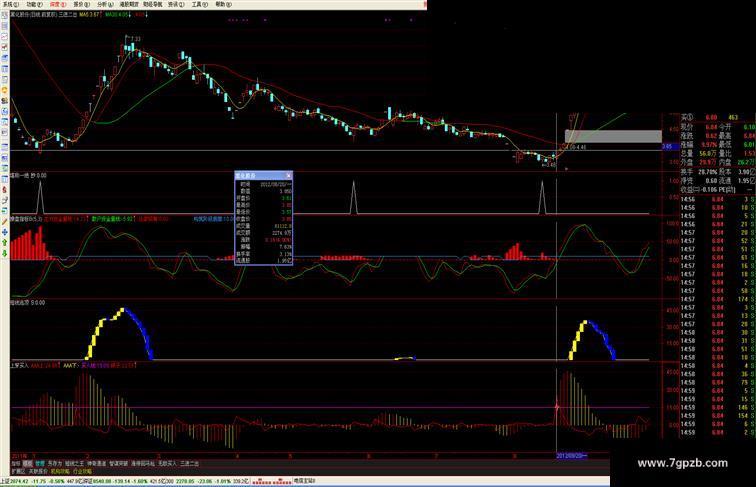Screen dimensions: 756x487
Task: Click the yellow smiley face sidebar icon
Action: click(4, 90)
